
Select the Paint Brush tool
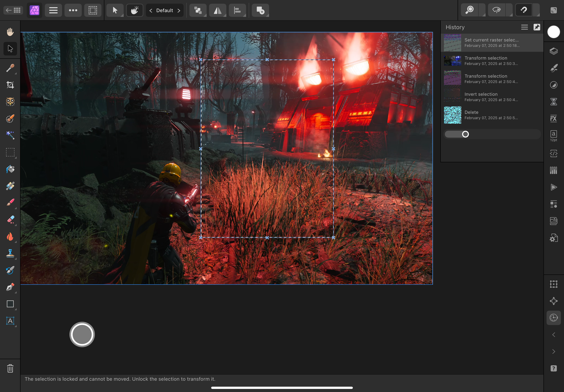tap(10, 203)
